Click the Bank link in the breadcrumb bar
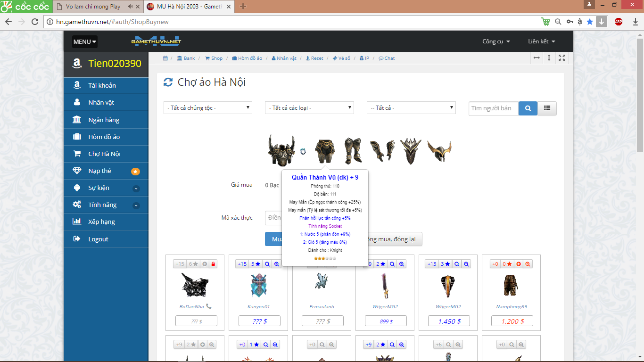Screen dimensions: 644x362 (x=186, y=58)
